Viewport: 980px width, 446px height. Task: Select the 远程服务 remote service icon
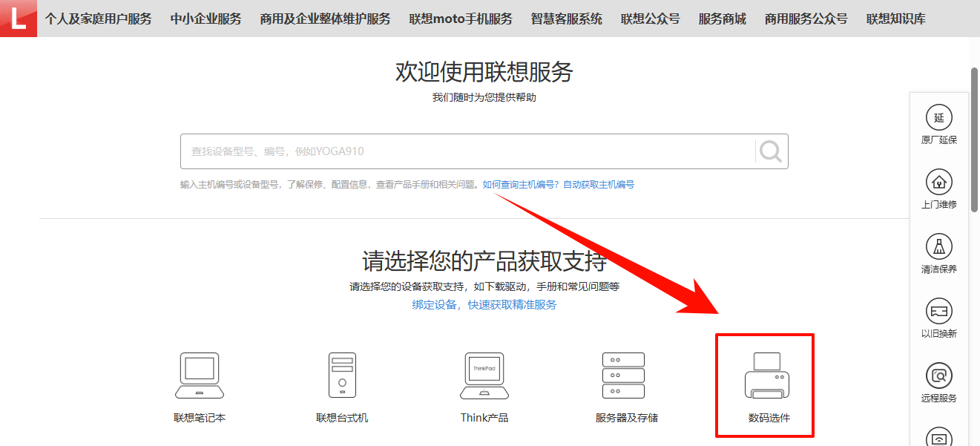(938, 376)
